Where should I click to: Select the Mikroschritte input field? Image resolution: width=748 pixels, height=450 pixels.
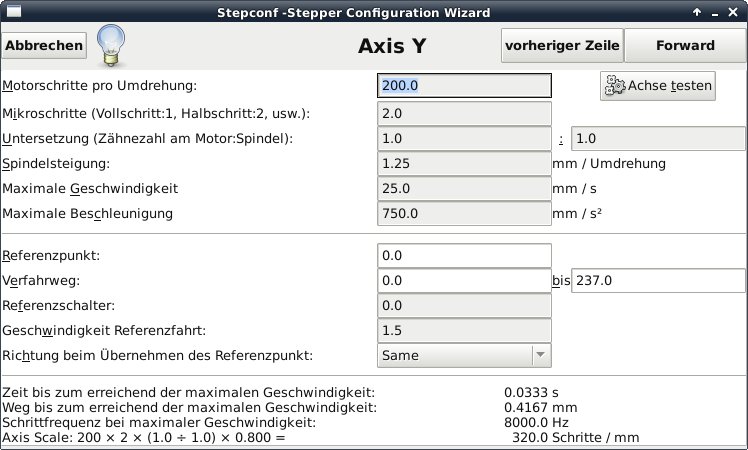464,114
